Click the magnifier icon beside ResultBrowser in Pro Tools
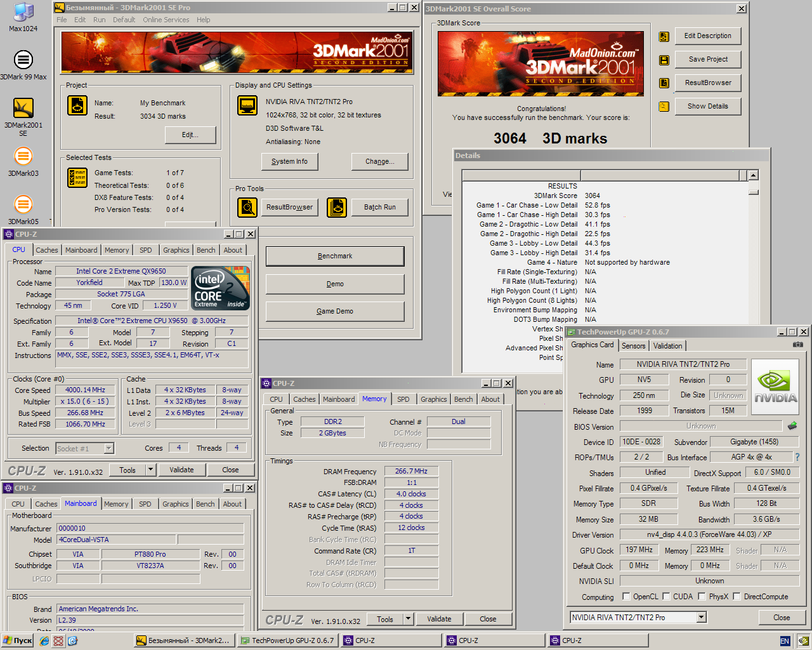 tap(247, 207)
